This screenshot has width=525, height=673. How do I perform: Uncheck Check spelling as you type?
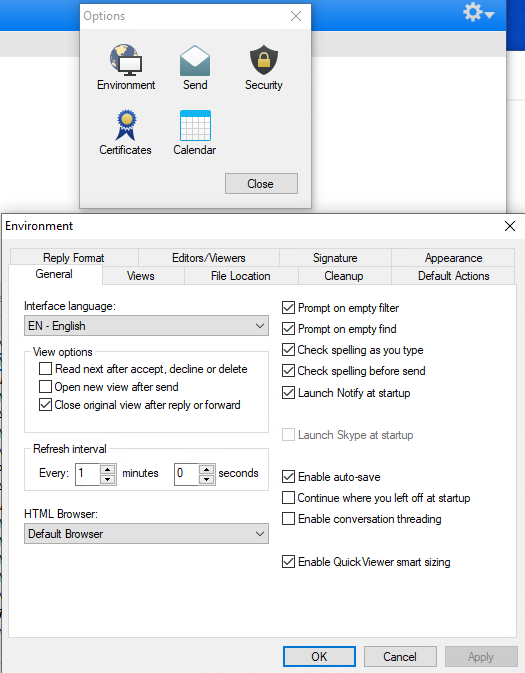pyautogui.click(x=288, y=350)
